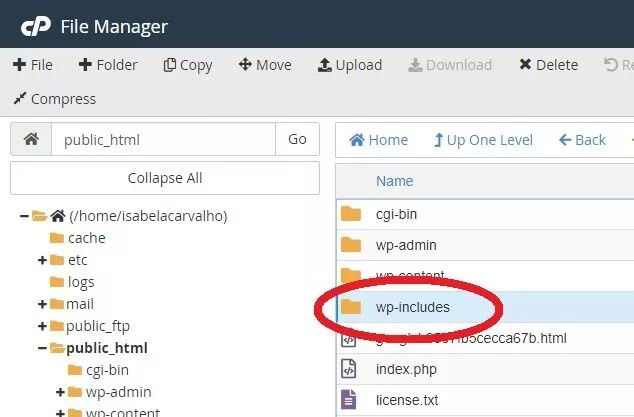Click the Copy toolbar button
Screen dimensions: 634x417
188,65
